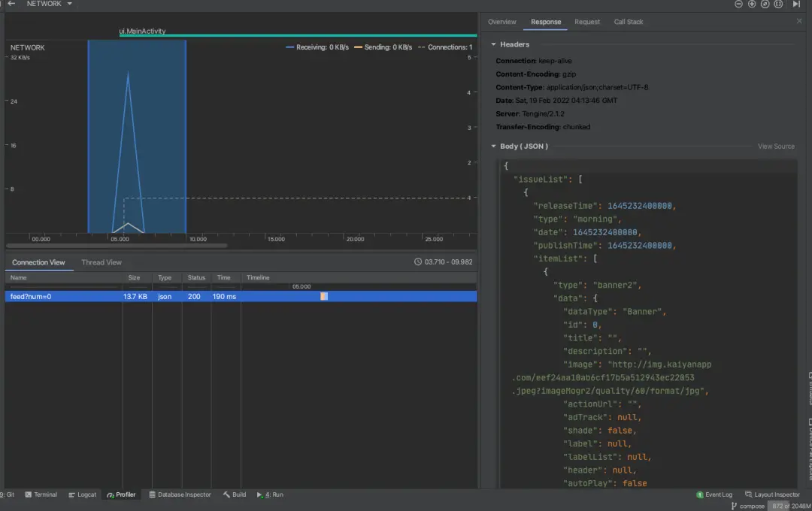Click the zoom in timeline icon
The height and width of the screenshot is (511, 812).
click(x=751, y=4)
